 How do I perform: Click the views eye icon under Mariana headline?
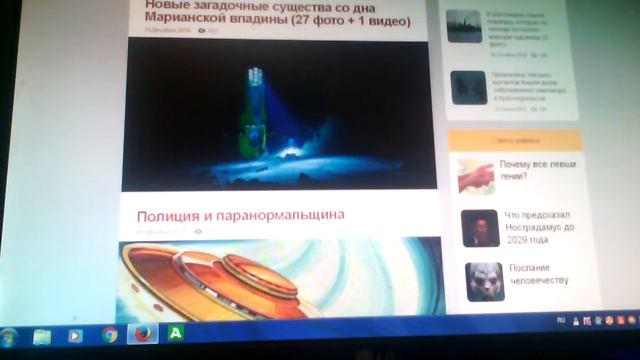[x=202, y=31]
